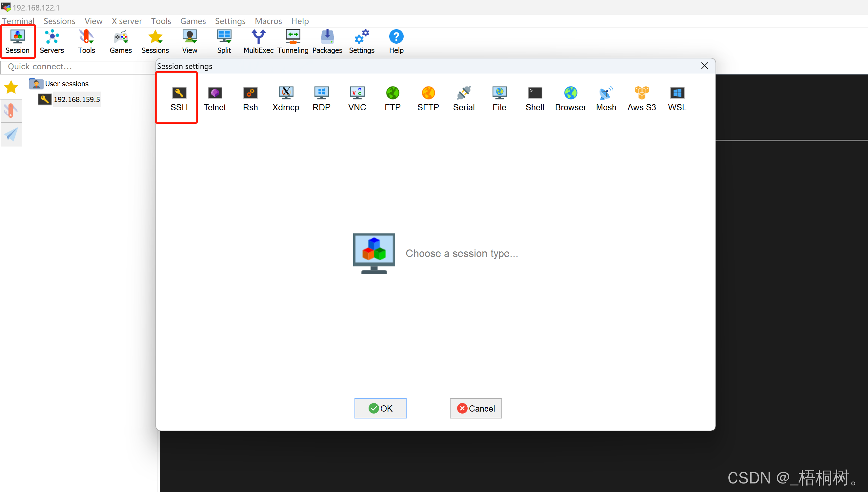
Task: Choose the Telnet session type
Action: (214, 98)
